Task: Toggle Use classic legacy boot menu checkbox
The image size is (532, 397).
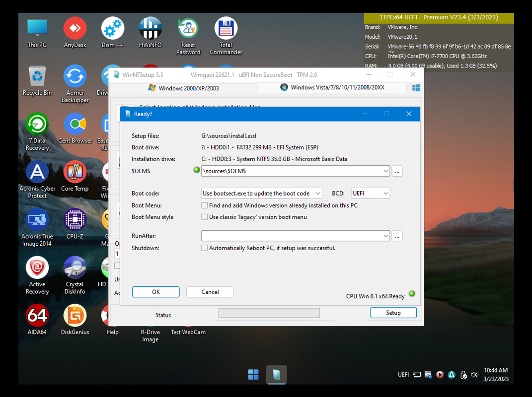Action: pos(204,217)
